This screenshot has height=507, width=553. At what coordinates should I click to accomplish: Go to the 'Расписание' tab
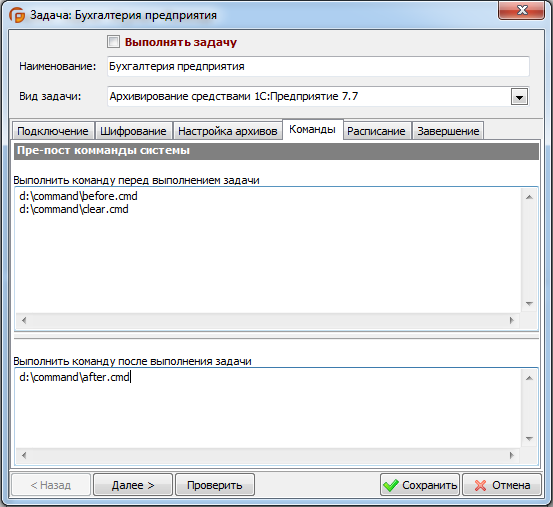(x=376, y=131)
